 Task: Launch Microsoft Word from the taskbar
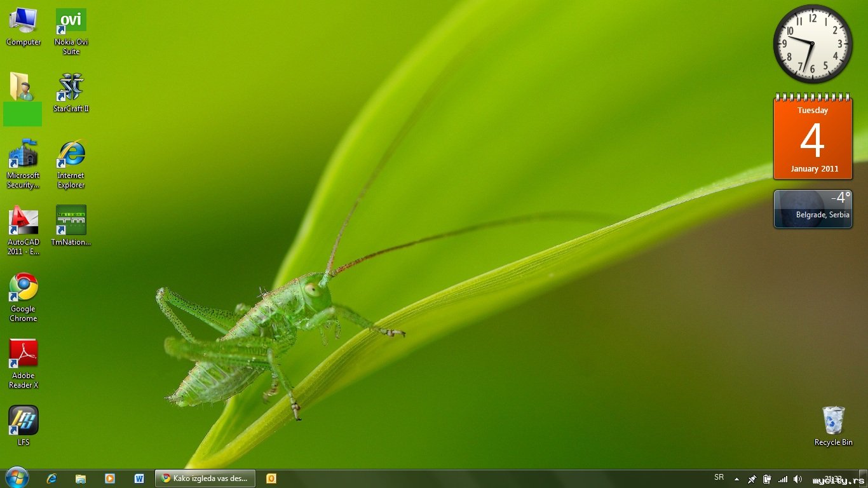pos(139,478)
